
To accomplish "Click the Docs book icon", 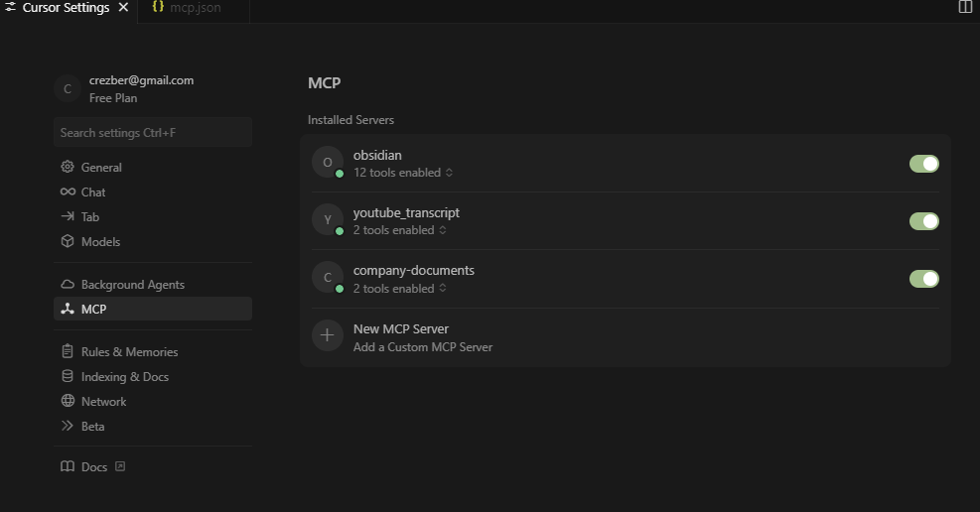I will tap(68, 466).
